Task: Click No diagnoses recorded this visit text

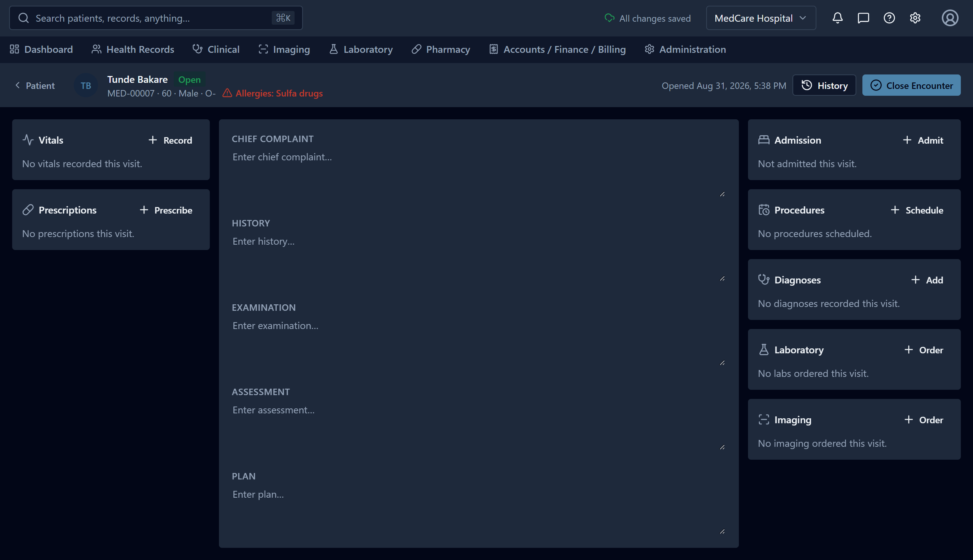Action: 828,304
